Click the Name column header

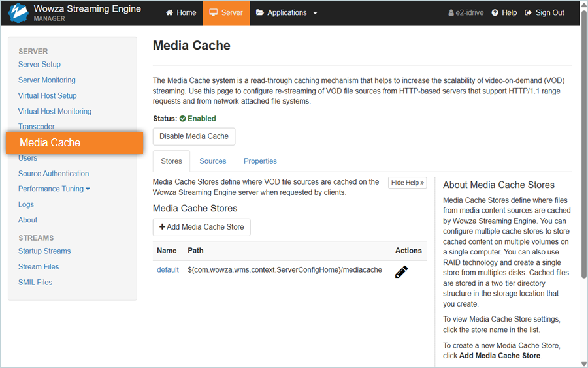point(167,251)
